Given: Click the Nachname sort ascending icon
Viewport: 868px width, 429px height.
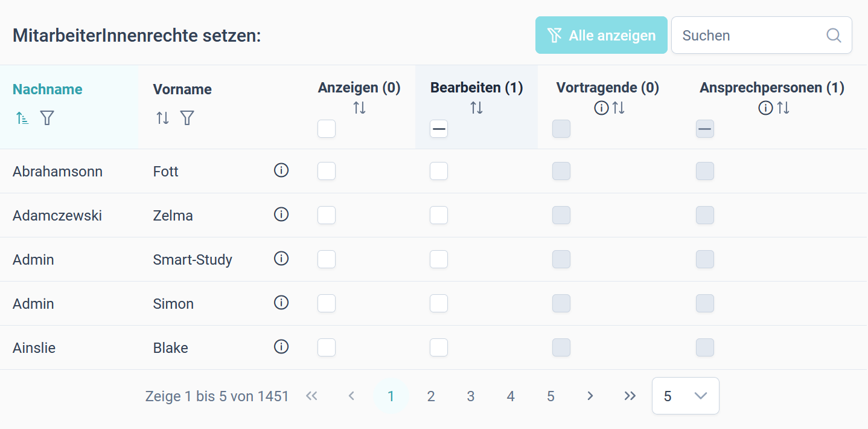Looking at the screenshot, I should pyautogui.click(x=22, y=118).
